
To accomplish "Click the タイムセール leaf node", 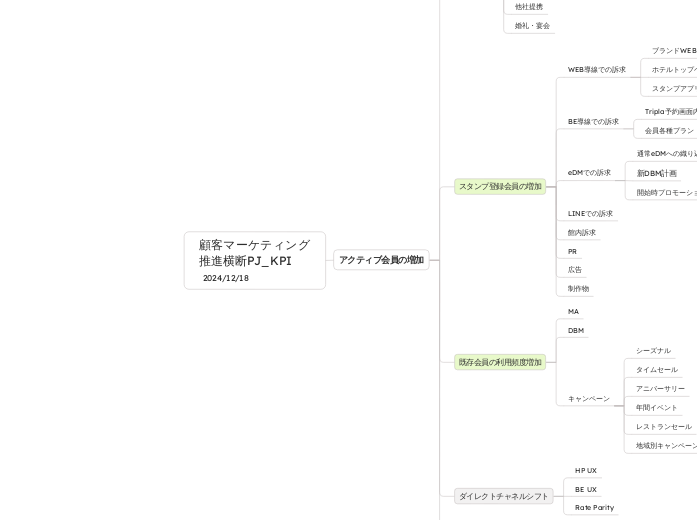I will tap(657, 370).
